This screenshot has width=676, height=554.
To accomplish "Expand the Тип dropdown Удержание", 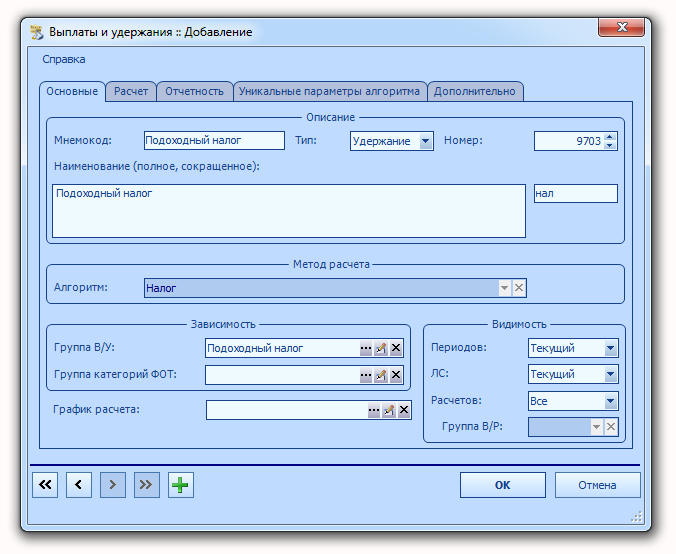I will pyautogui.click(x=426, y=141).
